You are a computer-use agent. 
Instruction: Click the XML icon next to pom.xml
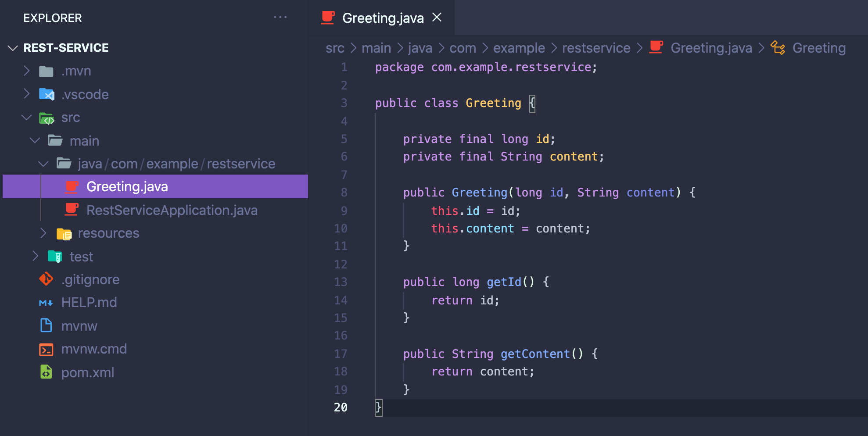click(46, 372)
